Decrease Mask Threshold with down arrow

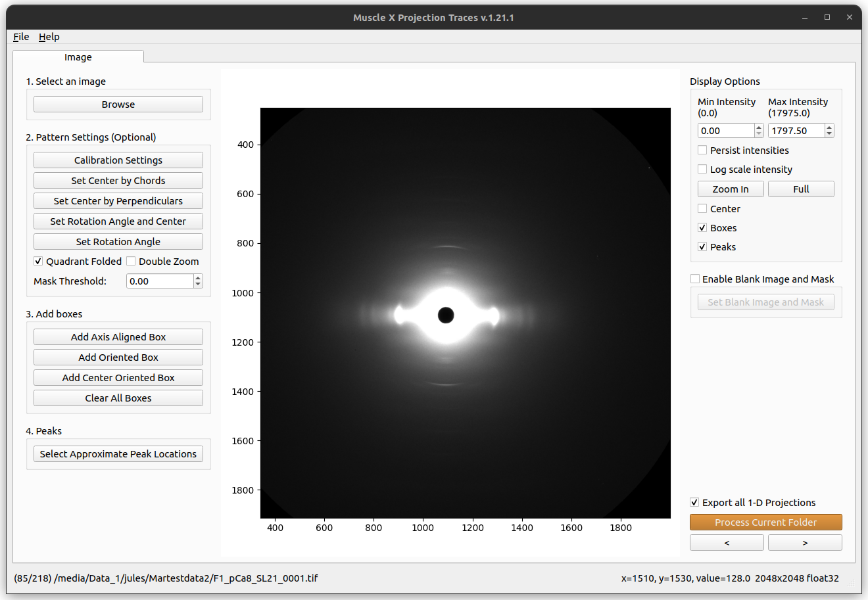198,285
